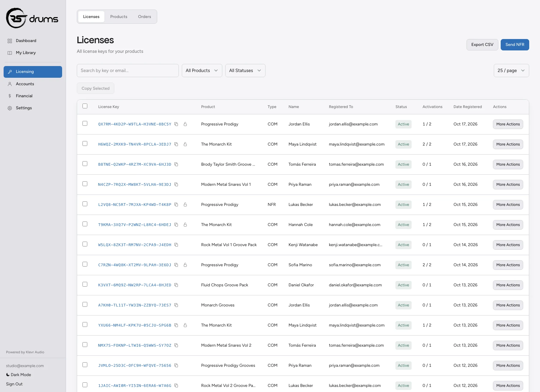Copy key W5LQX-8ZK3T via copy icon
This screenshot has width=540, height=392.
[176, 245]
